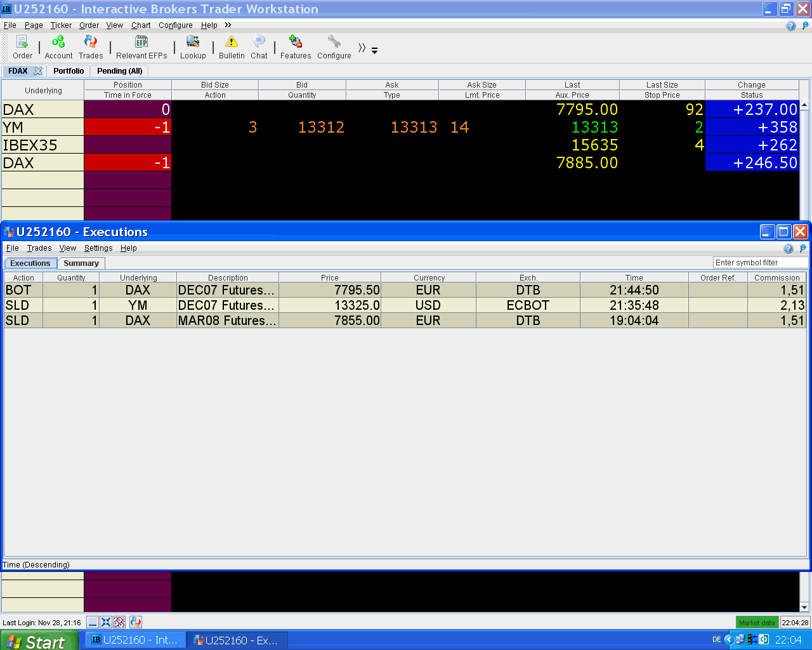Click the scroll down arrow in main window

[x=804, y=607]
